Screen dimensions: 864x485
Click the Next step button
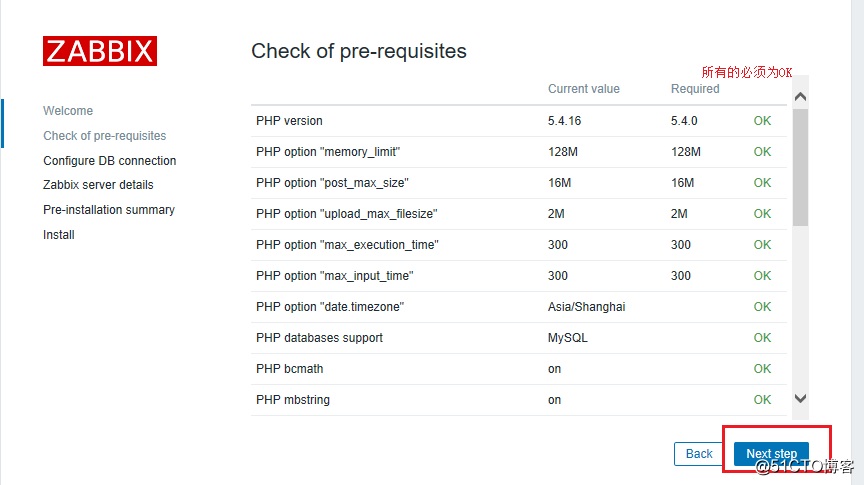pyautogui.click(x=771, y=454)
